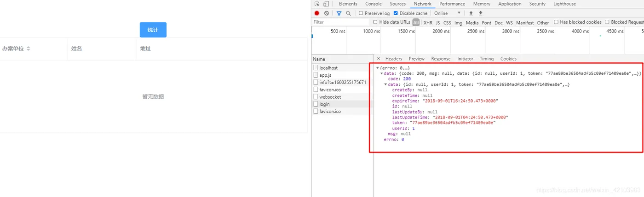Collapse the data: {code: 200 node
Screen dimensions: 644x197
tap(382, 73)
